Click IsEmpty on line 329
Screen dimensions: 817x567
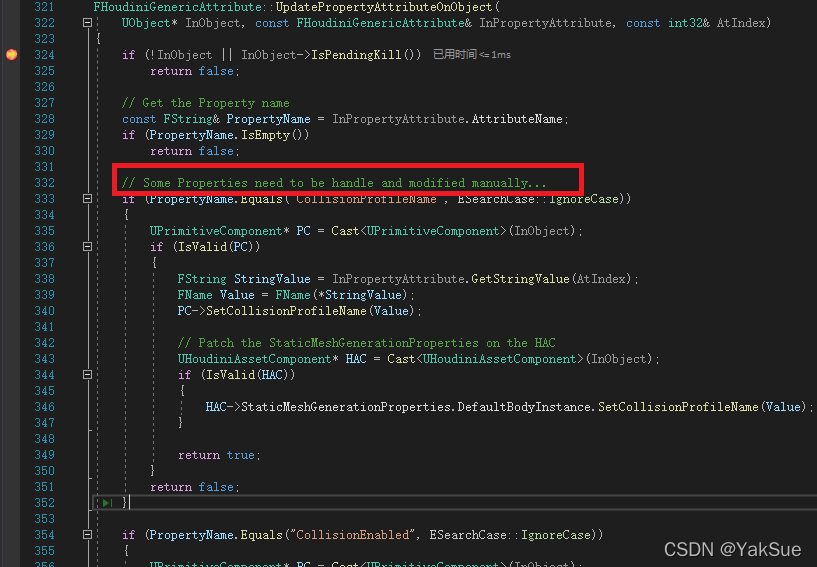tap(265, 135)
